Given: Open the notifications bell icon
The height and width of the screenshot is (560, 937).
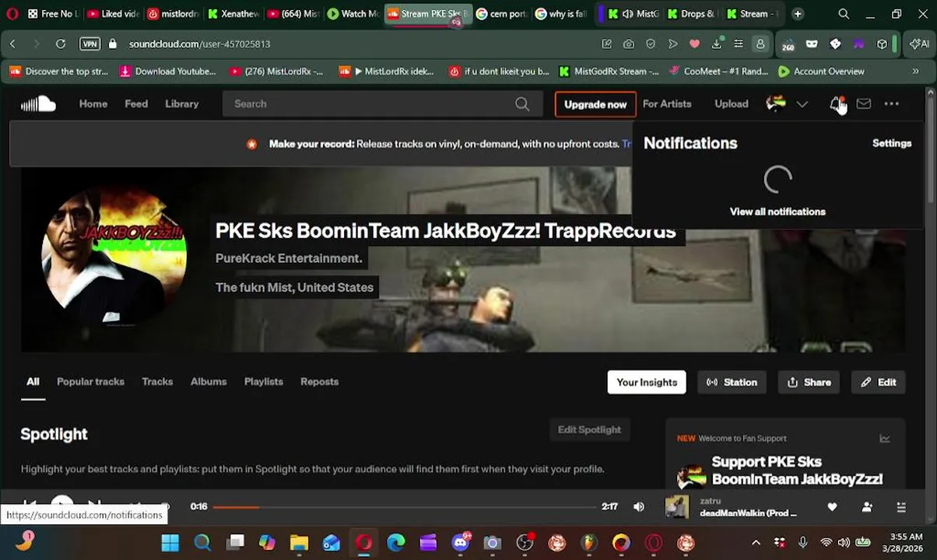Looking at the screenshot, I should pyautogui.click(x=837, y=103).
